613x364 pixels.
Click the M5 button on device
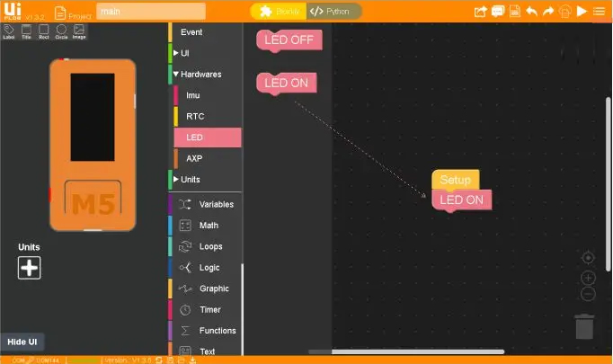[x=93, y=199]
